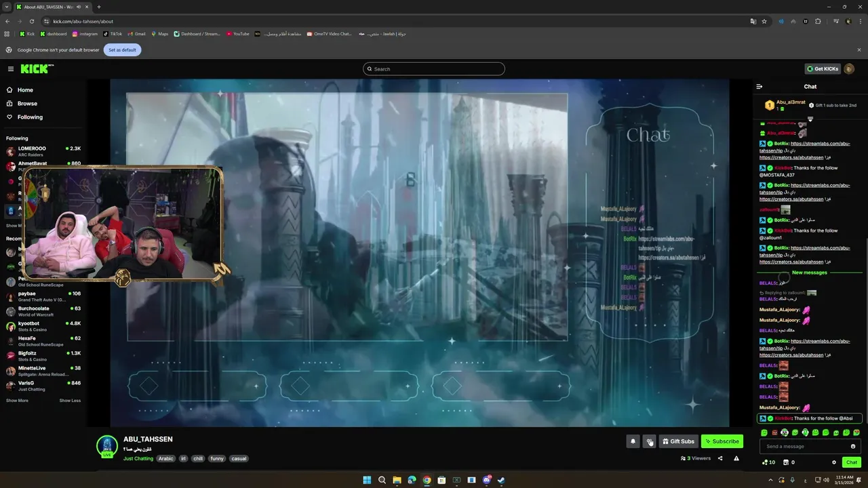Open HexaFe channel in sidebar

43,341
